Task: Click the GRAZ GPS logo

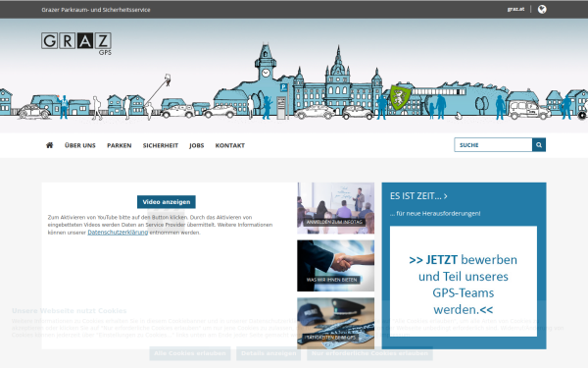Action: [76, 43]
